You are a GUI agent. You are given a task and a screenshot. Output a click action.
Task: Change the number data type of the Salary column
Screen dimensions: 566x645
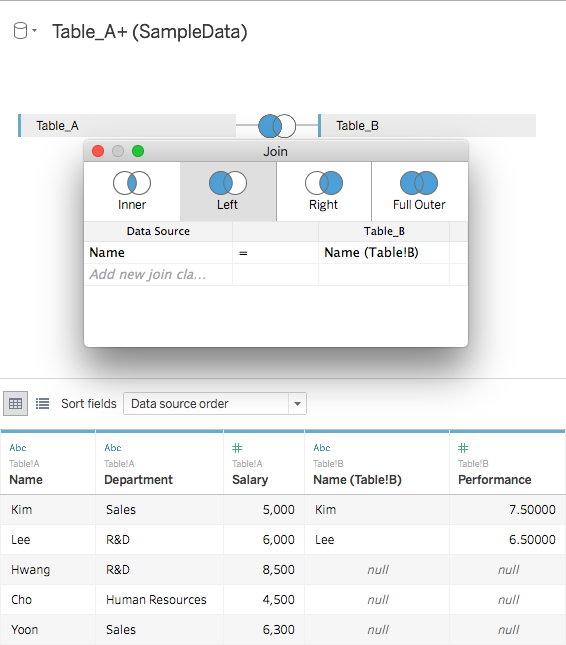pos(237,448)
